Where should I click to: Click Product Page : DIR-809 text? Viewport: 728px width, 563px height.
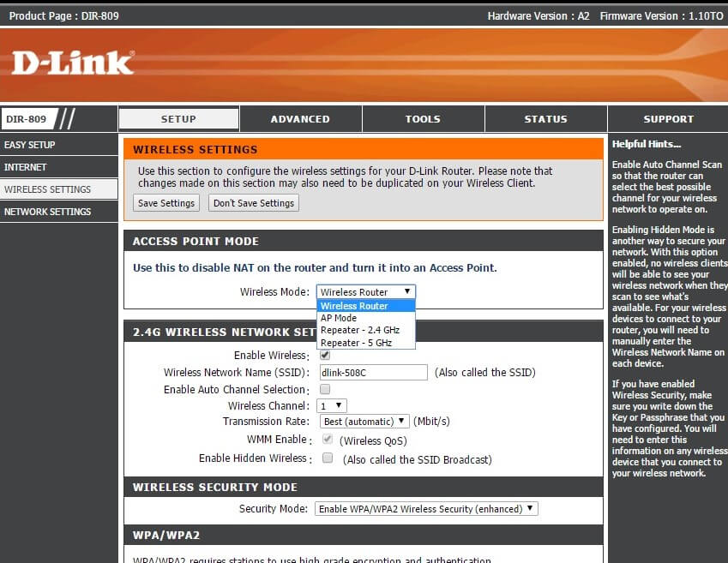point(64,15)
